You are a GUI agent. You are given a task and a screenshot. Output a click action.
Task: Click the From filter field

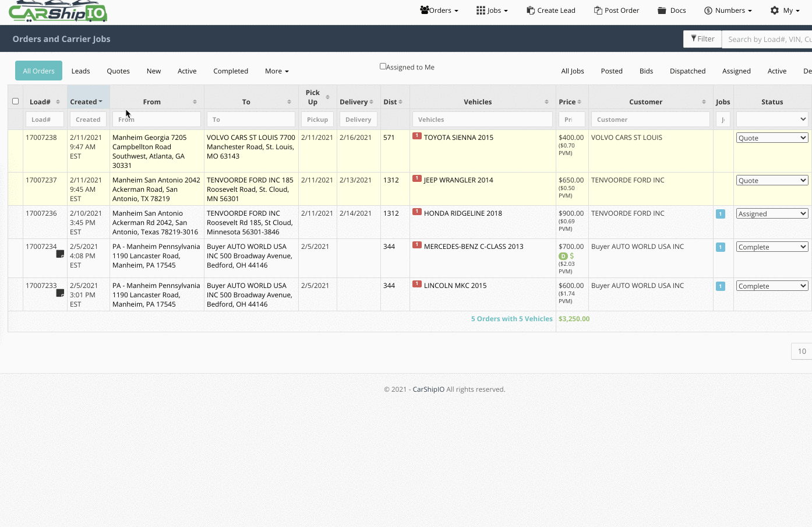coord(157,120)
